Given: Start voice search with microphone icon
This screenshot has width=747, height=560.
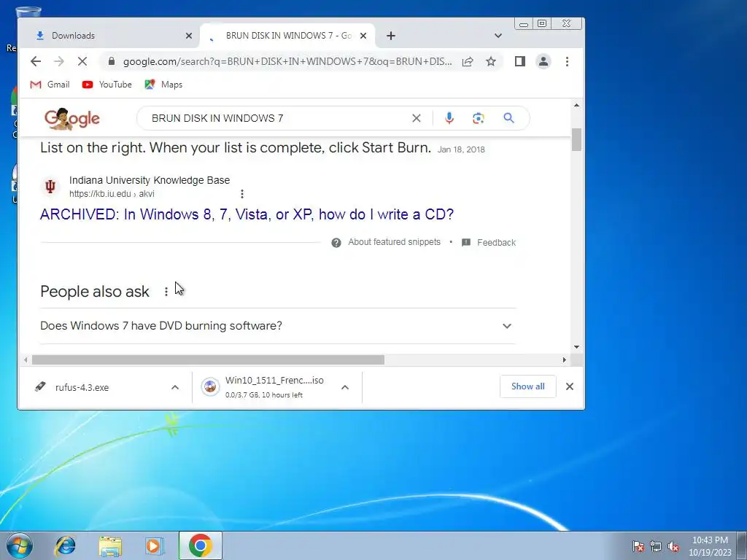Looking at the screenshot, I should [449, 118].
